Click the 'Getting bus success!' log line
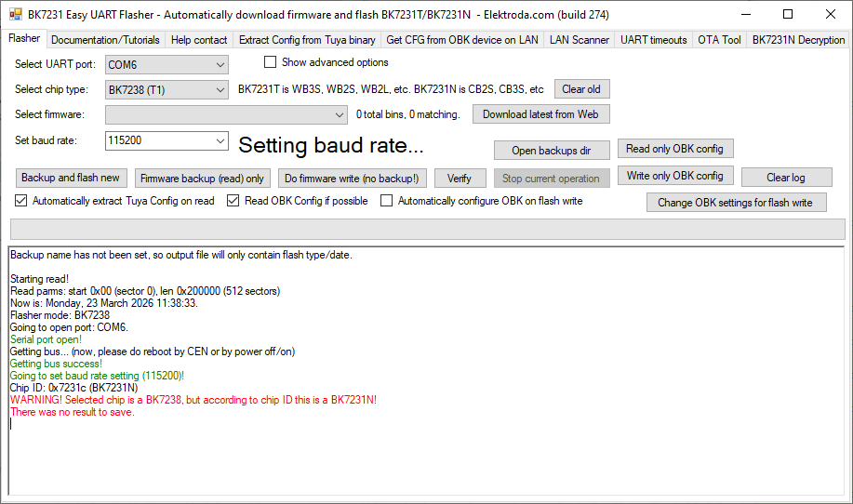Image resolution: width=853 pixels, height=504 pixels. [x=56, y=364]
